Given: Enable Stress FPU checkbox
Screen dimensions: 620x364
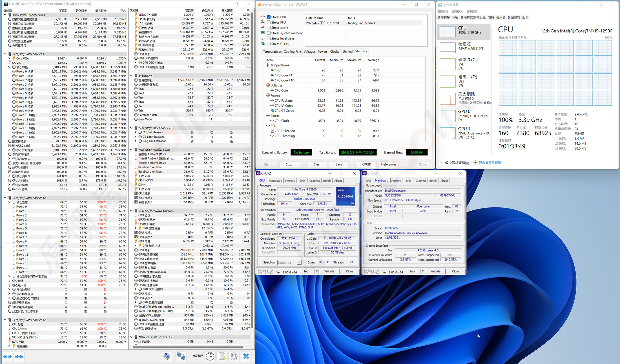Looking at the screenshot, I should (269, 22).
